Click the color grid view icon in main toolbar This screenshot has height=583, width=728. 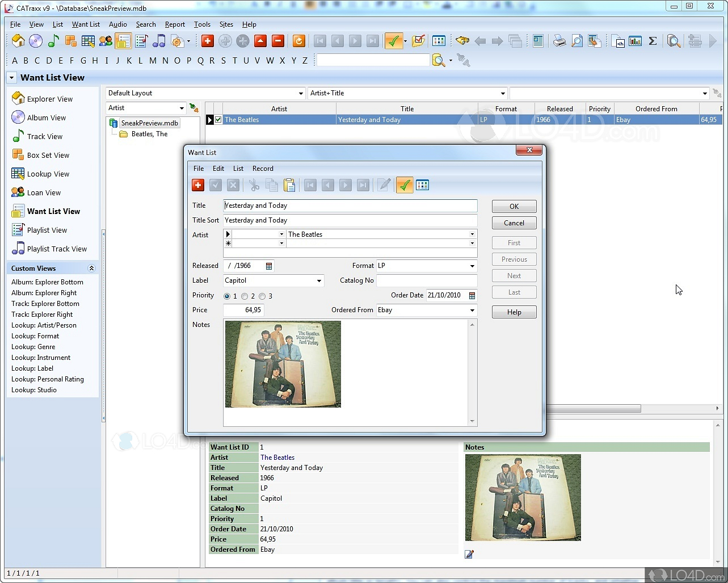coord(439,41)
